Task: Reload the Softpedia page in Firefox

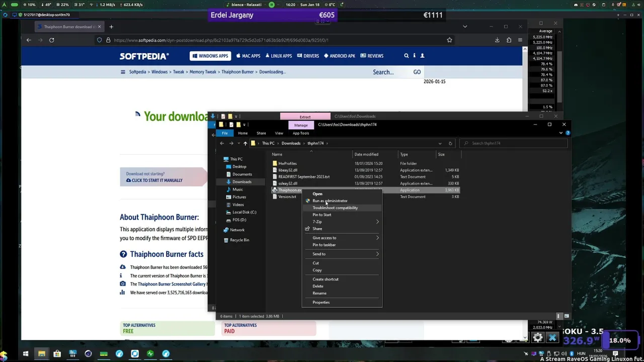Action: 51,40
